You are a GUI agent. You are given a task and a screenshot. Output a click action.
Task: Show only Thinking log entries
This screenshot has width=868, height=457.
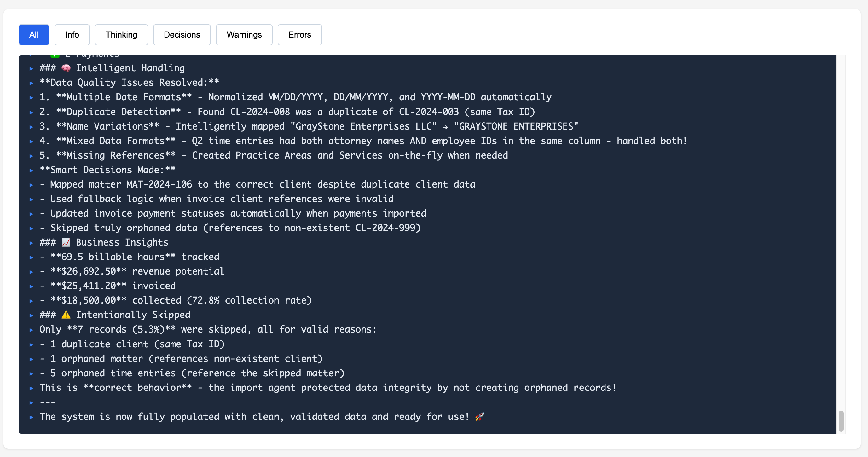tap(121, 35)
